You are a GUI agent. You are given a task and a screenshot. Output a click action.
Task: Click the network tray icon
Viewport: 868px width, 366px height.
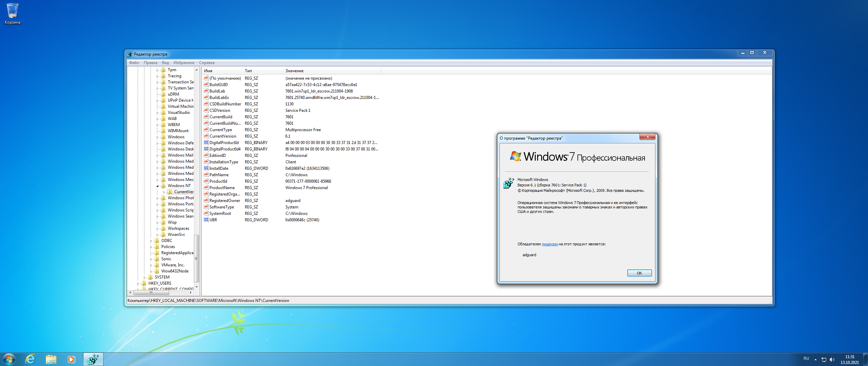(x=824, y=360)
